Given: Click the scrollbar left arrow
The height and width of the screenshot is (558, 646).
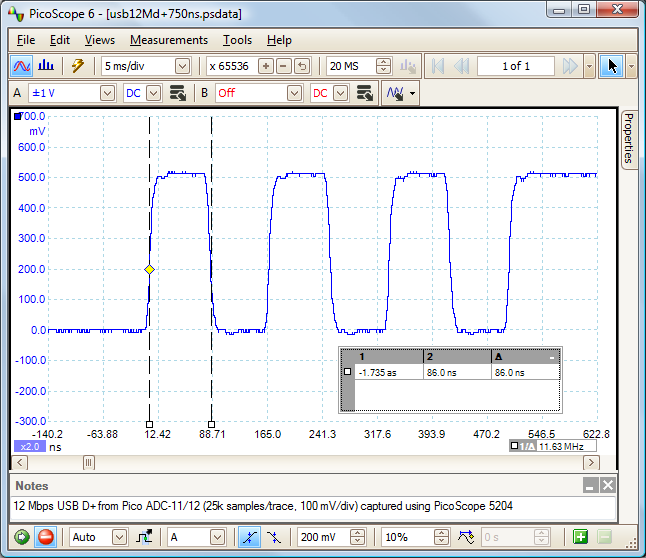Looking at the screenshot, I should point(20,463).
